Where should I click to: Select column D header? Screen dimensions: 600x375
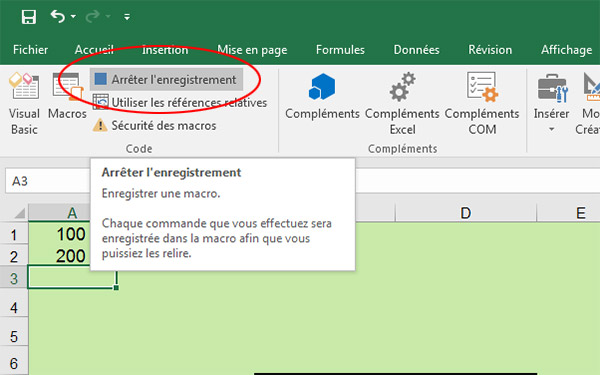coord(465,213)
